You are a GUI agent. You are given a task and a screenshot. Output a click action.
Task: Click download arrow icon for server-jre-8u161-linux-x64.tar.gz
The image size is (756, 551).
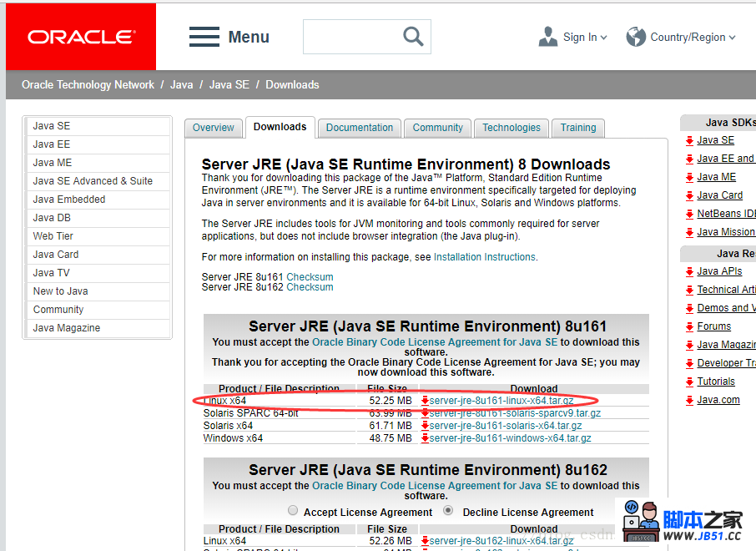point(425,401)
